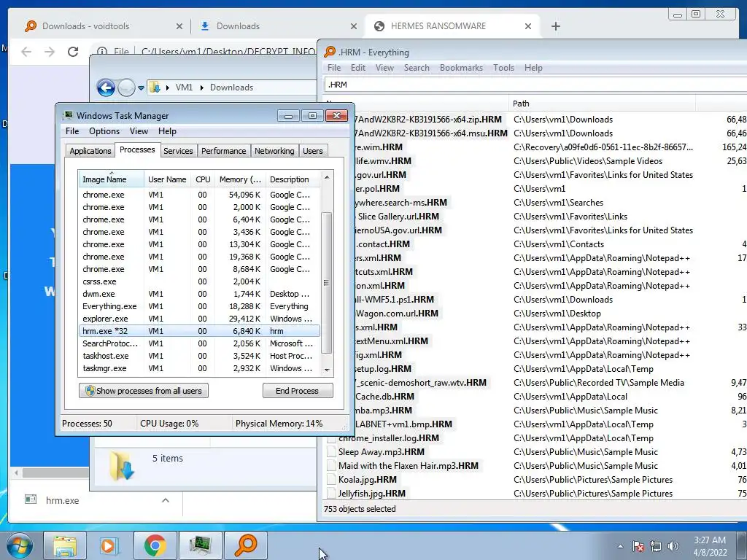Click Show processes from all users

(144, 391)
